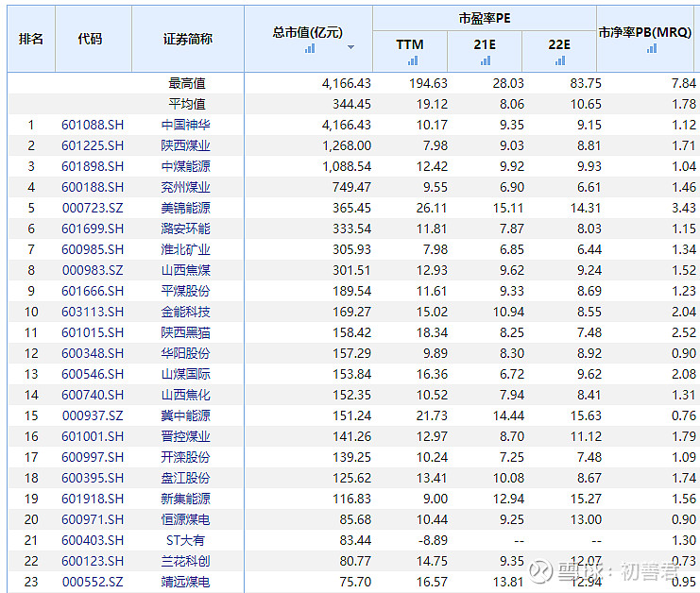Open stock code 600188.SH
This screenshot has height=593, width=700.
[x=93, y=187]
